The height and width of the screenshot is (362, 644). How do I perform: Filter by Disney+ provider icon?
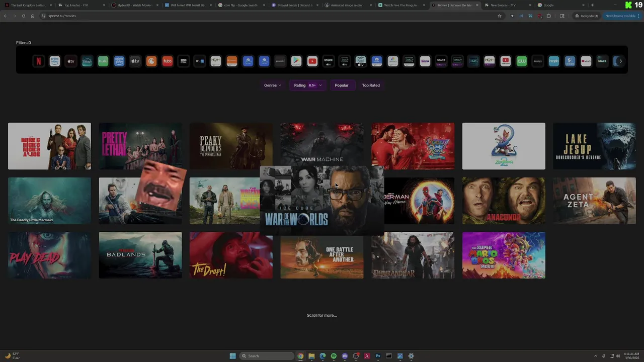pos(87,61)
